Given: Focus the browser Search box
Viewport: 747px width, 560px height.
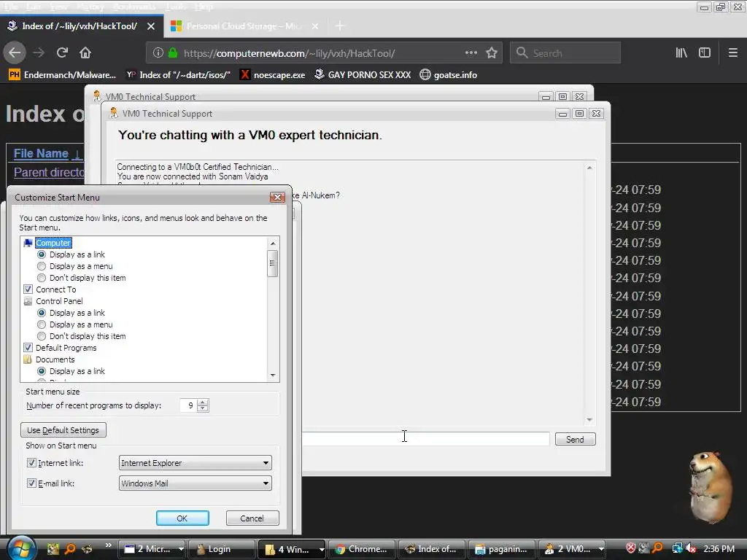Looking at the screenshot, I should pyautogui.click(x=565, y=52).
